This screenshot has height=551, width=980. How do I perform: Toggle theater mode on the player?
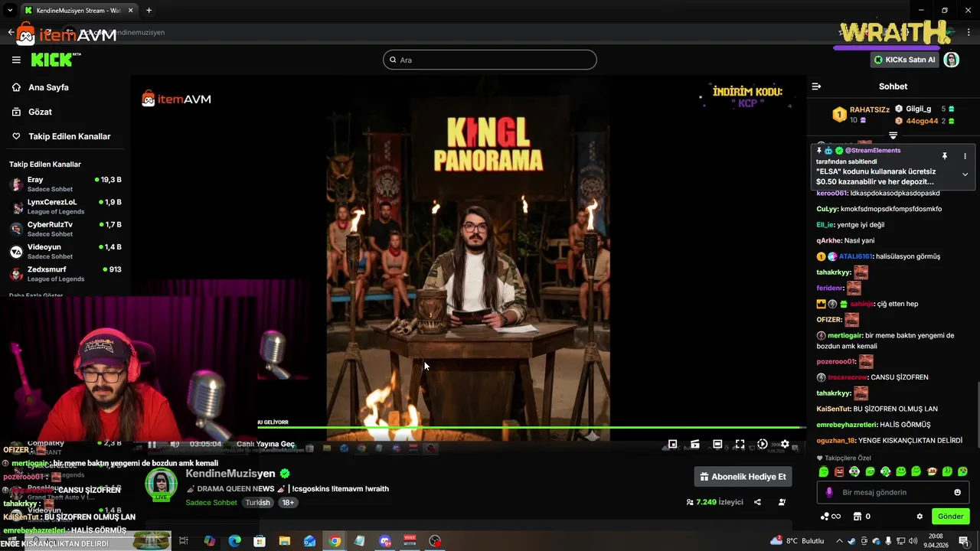click(717, 444)
